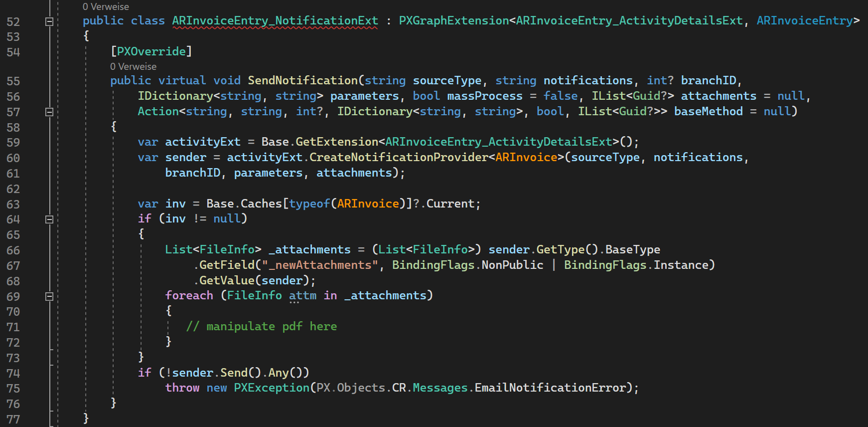Click the 'attachments' parameter on line 56
868x427 pixels.
point(719,96)
